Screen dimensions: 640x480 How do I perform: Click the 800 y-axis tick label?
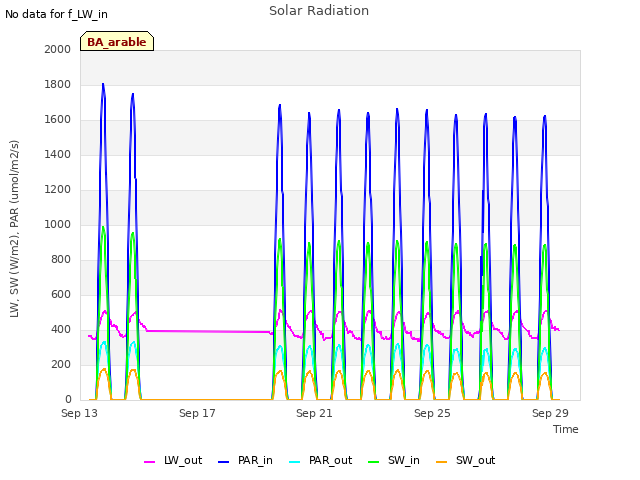point(61,260)
